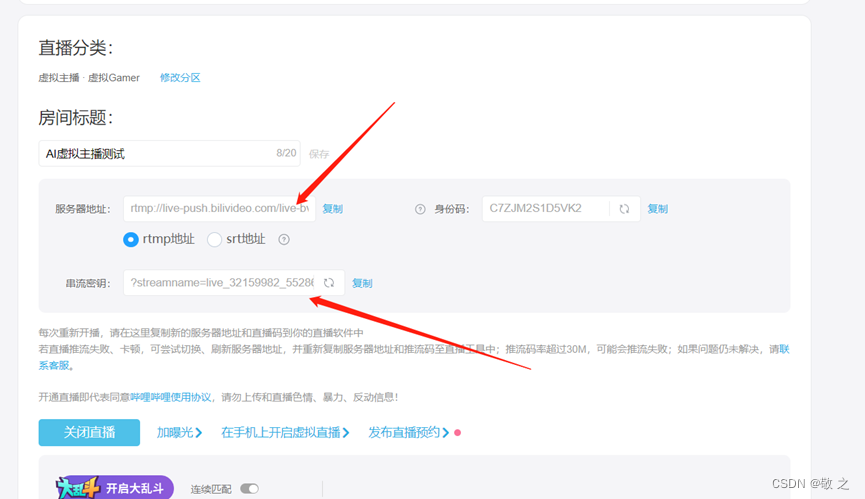
Task: Click the 开启大乱斗 badge
Action: tap(114, 488)
